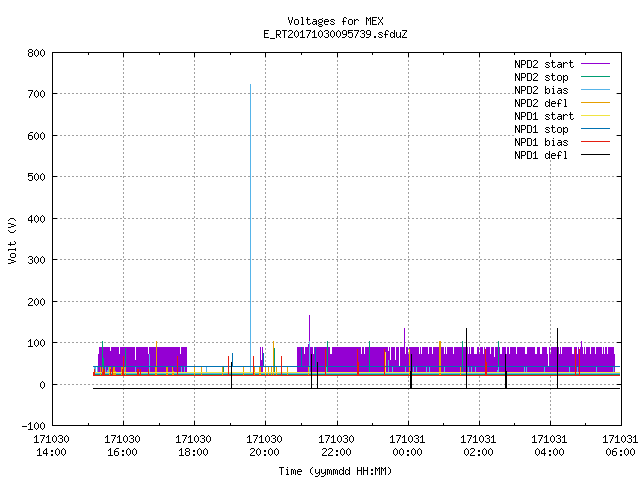Click the yellow NPD1 start legend line
The height and width of the screenshot is (480, 640).
[x=595, y=116]
